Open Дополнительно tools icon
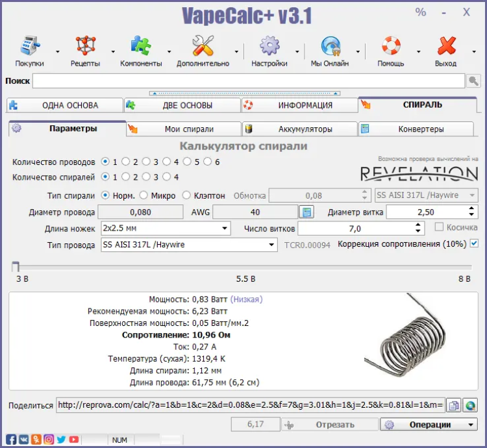The image size is (487, 448). coord(203,47)
